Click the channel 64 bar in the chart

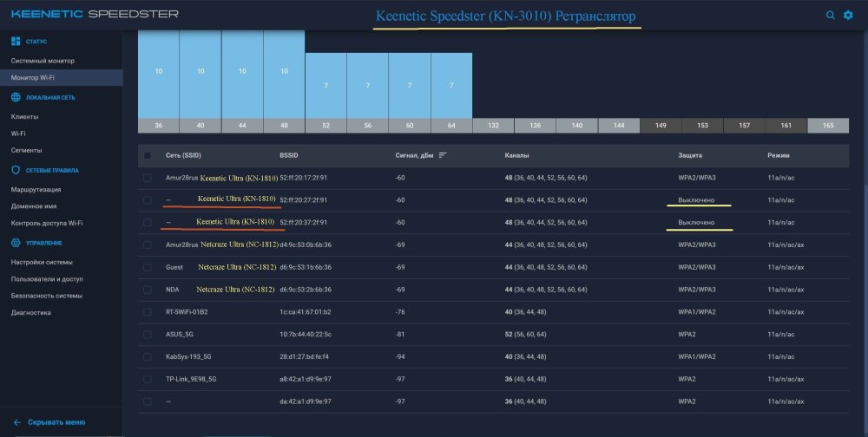pos(451,85)
